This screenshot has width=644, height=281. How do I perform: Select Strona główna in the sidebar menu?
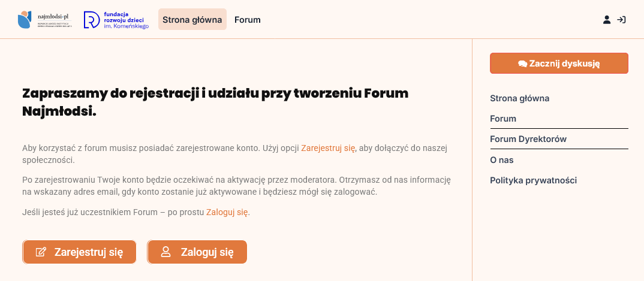520,98
